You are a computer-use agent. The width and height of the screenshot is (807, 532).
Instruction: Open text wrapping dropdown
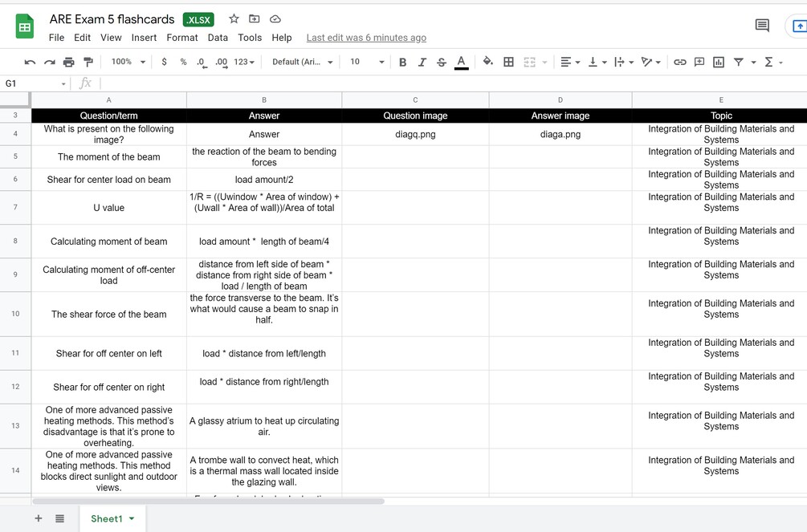pyautogui.click(x=624, y=63)
